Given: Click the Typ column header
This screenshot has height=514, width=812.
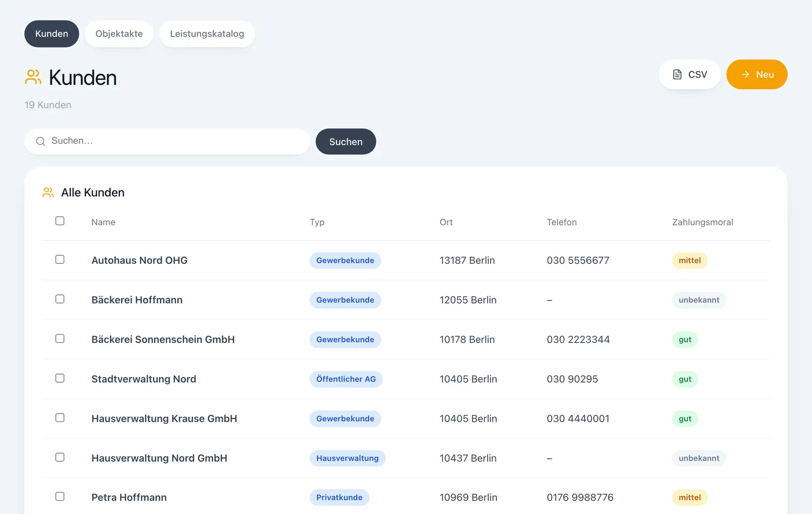Looking at the screenshot, I should coord(317,222).
